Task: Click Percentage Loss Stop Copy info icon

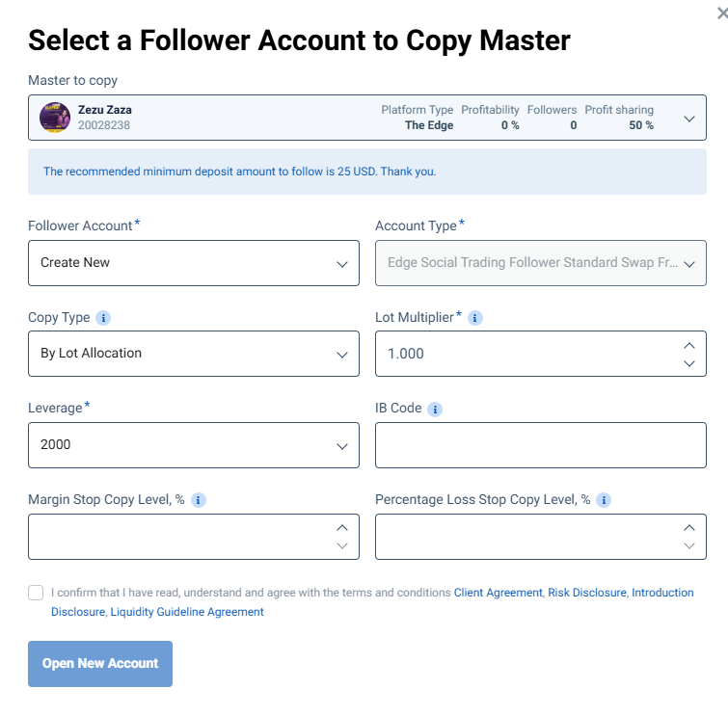Action: tap(603, 500)
